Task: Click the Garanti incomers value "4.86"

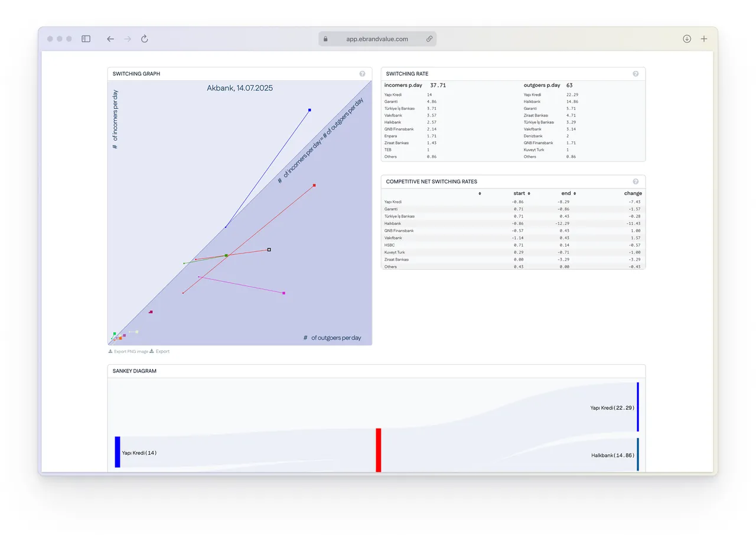Action: tap(432, 102)
